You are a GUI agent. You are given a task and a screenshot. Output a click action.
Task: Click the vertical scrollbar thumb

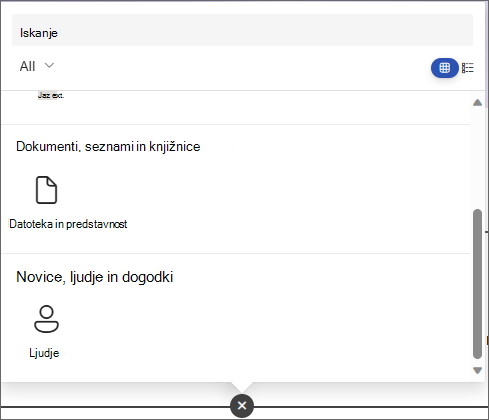click(x=477, y=284)
